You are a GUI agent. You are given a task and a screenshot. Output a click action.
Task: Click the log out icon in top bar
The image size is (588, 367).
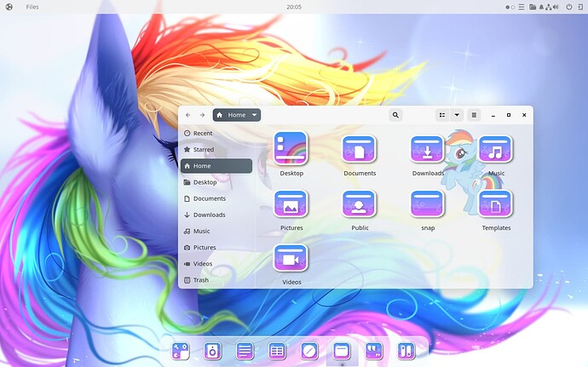[x=580, y=7]
